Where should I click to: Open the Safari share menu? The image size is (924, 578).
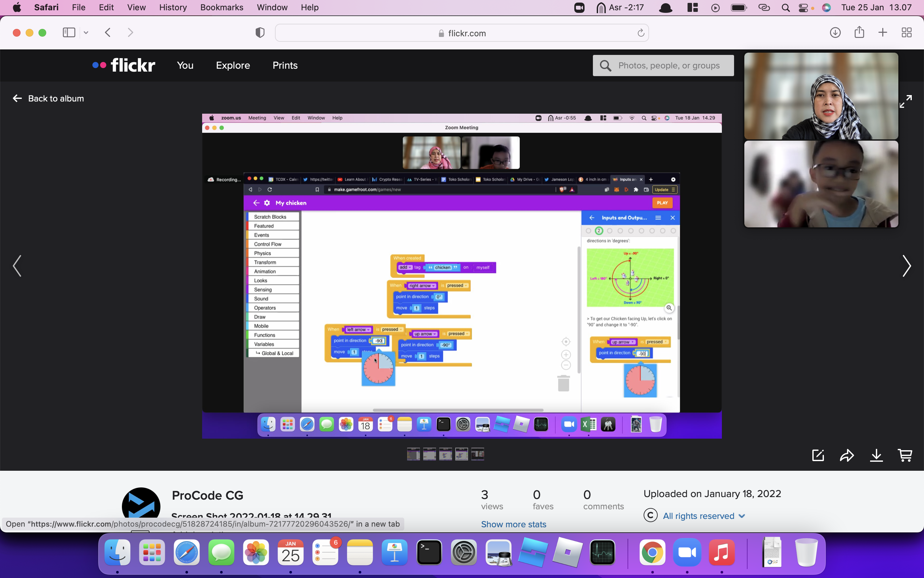pos(859,32)
